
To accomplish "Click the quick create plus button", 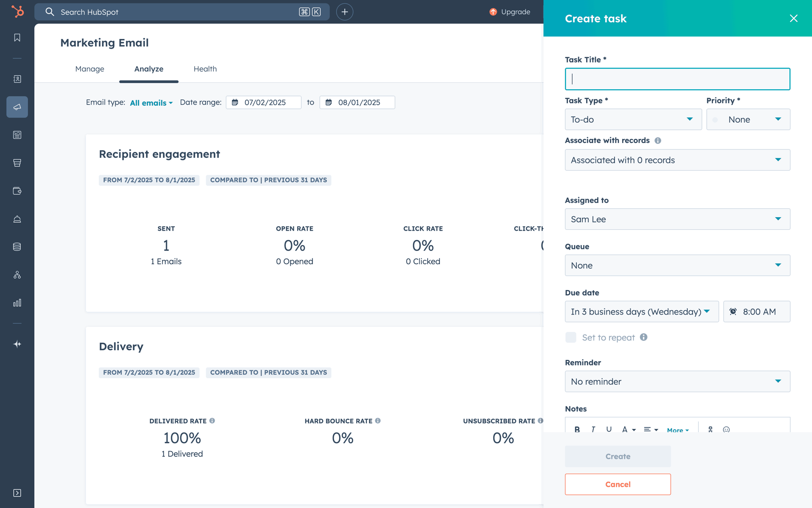I will pyautogui.click(x=345, y=12).
